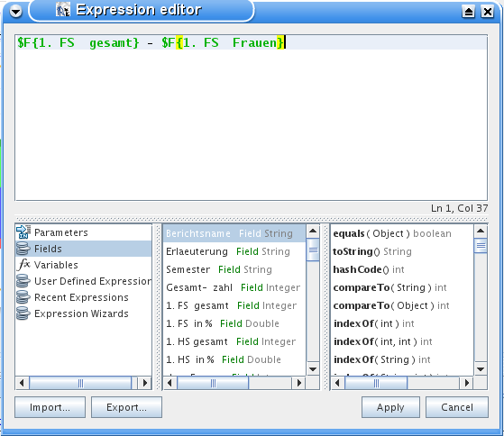Click the Parameters category icon
Viewport: 504px width, 436px height.
[23, 232]
